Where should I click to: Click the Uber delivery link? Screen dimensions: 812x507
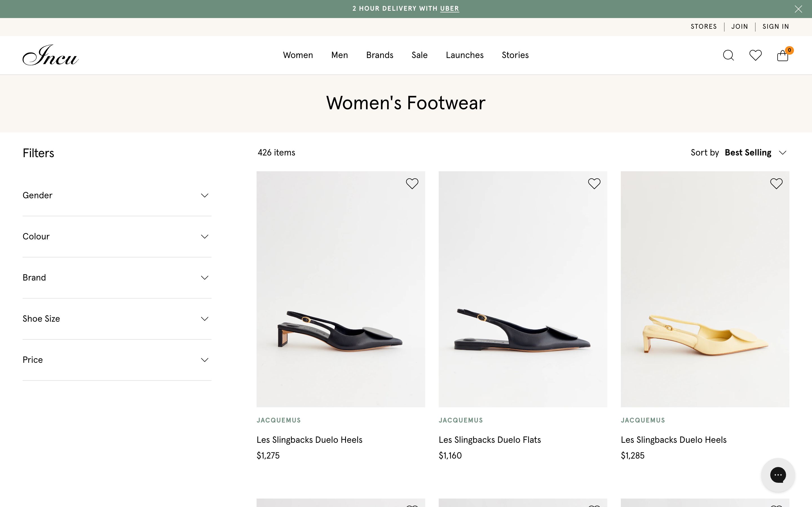click(449, 9)
